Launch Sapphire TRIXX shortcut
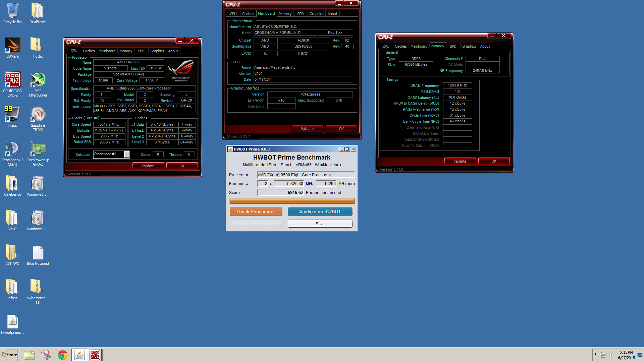 pyautogui.click(x=38, y=119)
